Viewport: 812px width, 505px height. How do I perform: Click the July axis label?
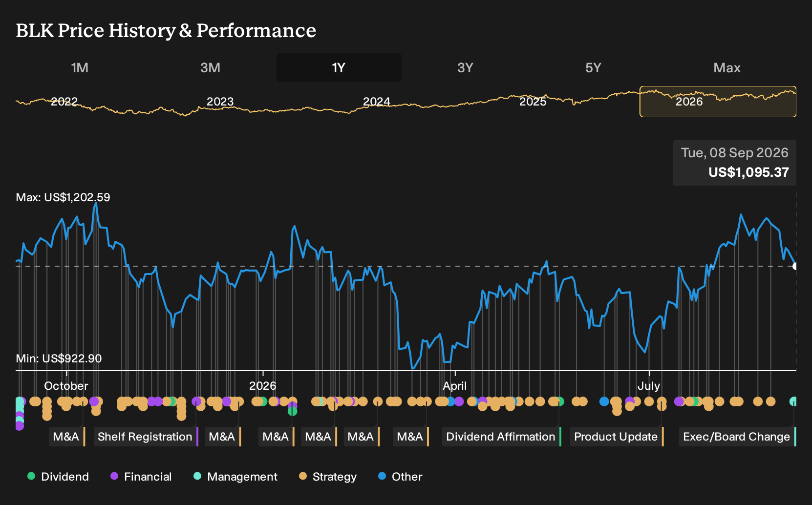(x=649, y=386)
